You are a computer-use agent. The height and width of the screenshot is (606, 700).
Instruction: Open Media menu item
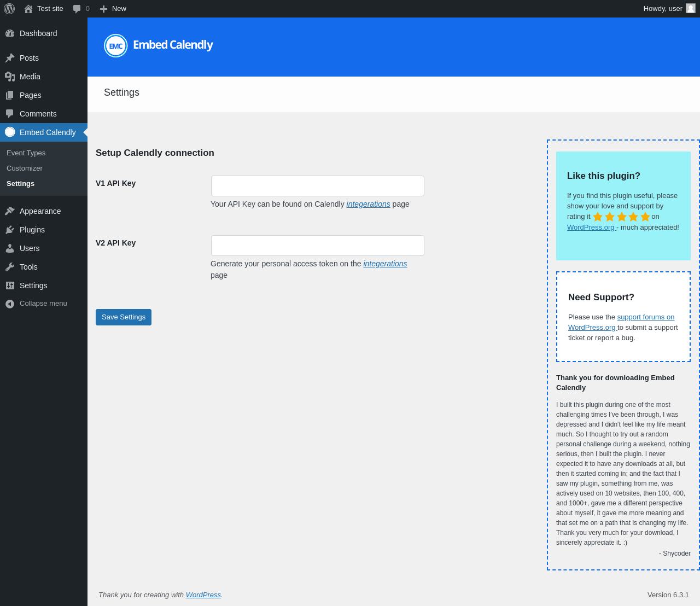[x=44, y=77]
